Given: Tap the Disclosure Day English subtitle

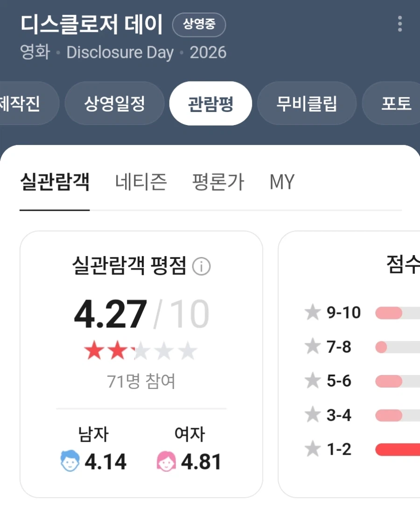Looking at the screenshot, I should coord(120,52).
